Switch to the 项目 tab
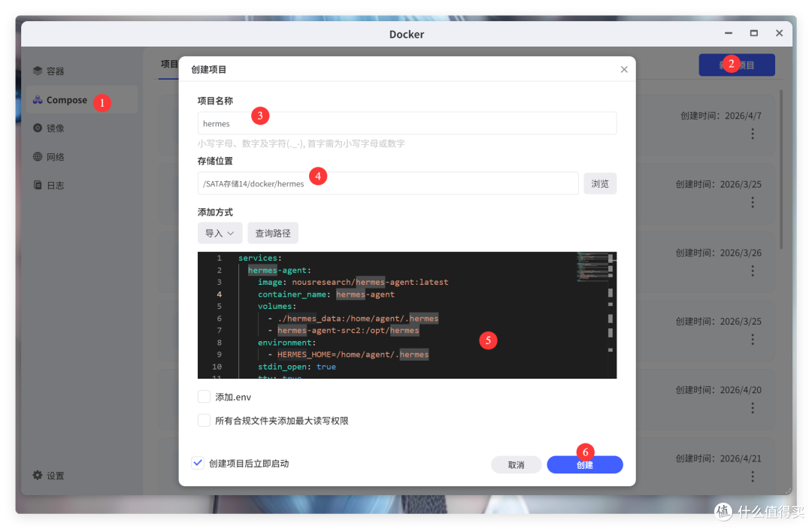The image size is (812, 529). tap(169, 64)
